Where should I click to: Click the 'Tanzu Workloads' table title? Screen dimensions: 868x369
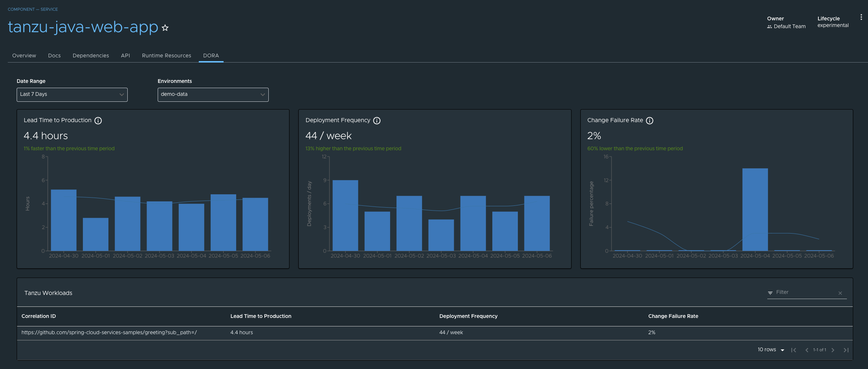(x=48, y=293)
